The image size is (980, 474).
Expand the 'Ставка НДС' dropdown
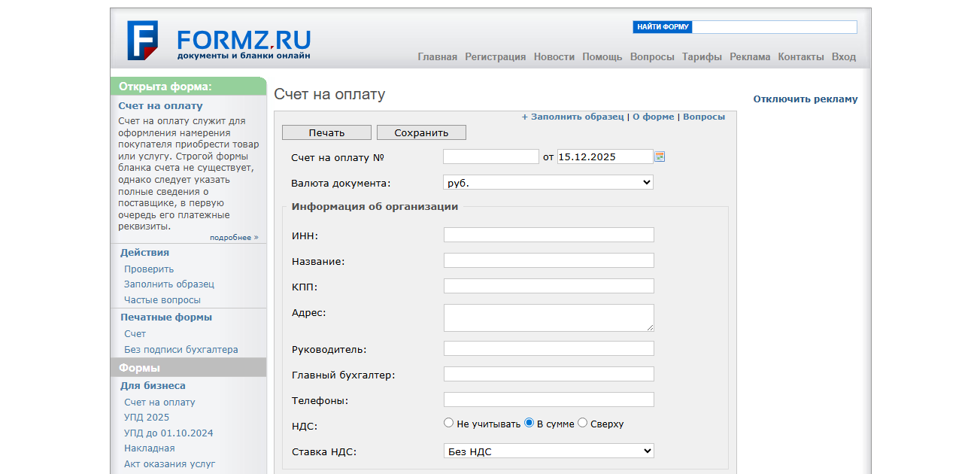[548, 451]
